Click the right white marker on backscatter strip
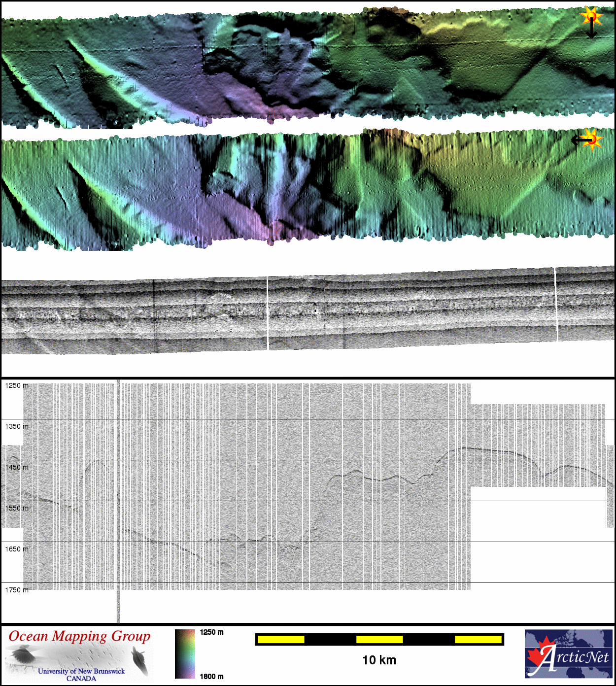Screen dimensions: 616x686 pos(556,304)
